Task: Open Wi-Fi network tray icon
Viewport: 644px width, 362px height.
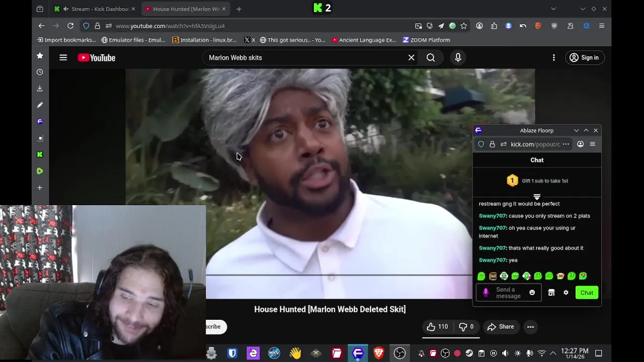Action: [542, 353]
